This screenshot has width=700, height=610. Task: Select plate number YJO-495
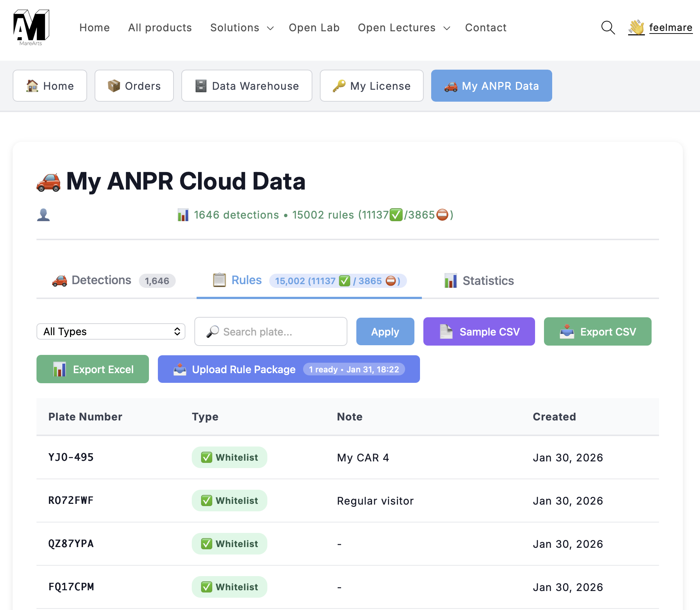pyautogui.click(x=71, y=457)
